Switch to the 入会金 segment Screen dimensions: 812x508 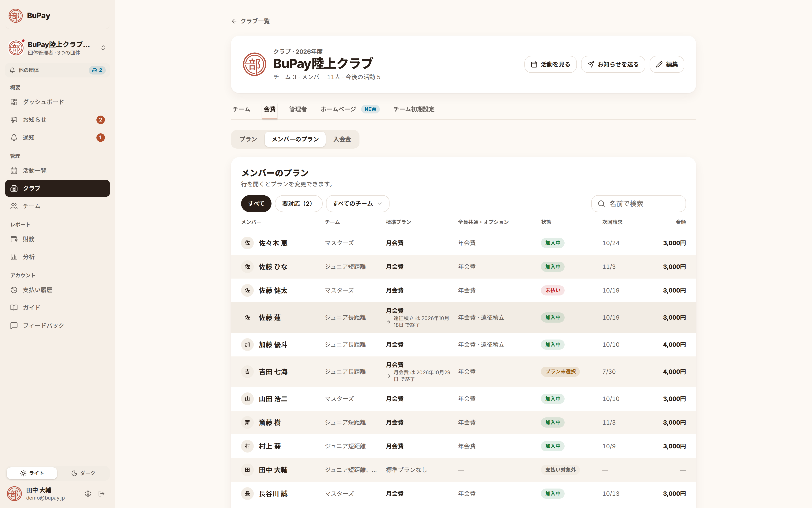click(342, 139)
